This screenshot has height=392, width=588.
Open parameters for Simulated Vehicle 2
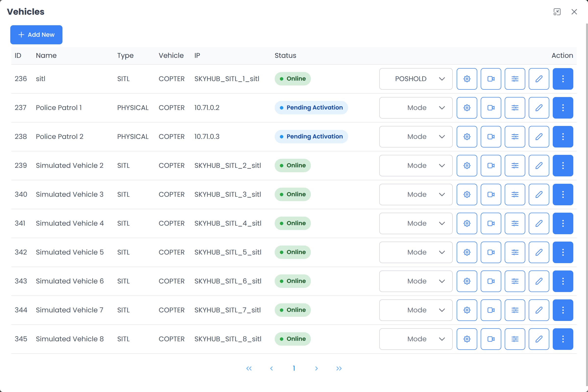coord(514,166)
